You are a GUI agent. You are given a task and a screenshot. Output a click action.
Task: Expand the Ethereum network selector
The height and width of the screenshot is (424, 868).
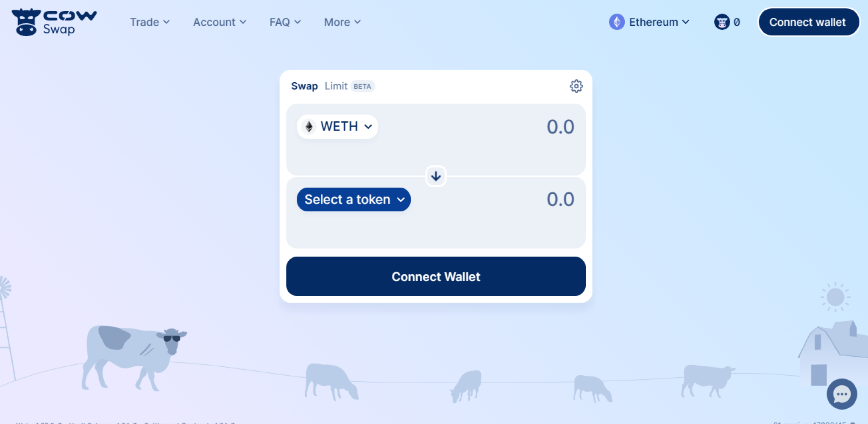[649, 22]
